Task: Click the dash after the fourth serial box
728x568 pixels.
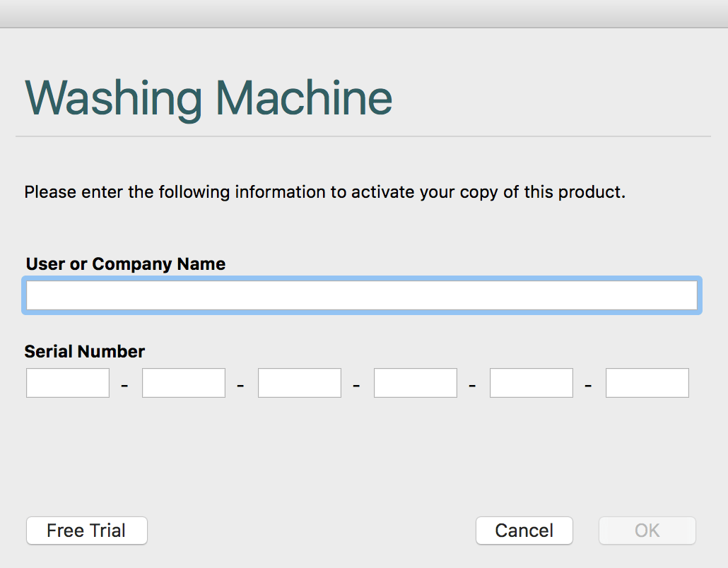Action: [473, 386]
